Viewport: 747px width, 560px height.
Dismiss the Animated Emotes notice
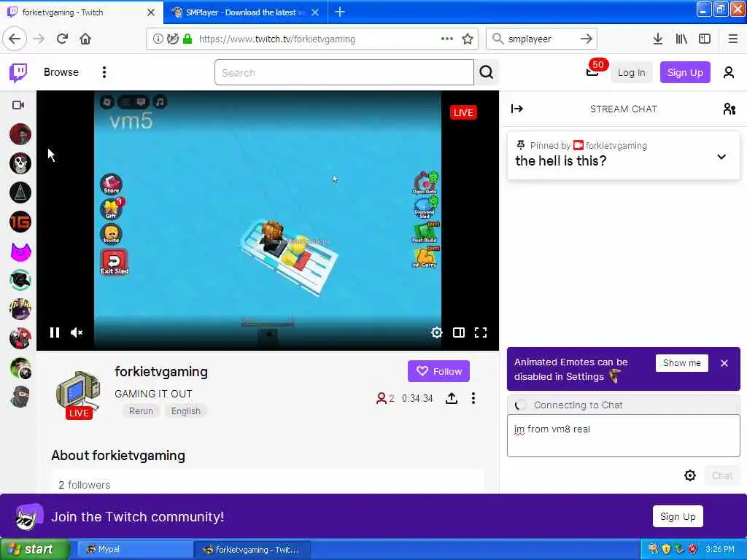click(724, 363)
